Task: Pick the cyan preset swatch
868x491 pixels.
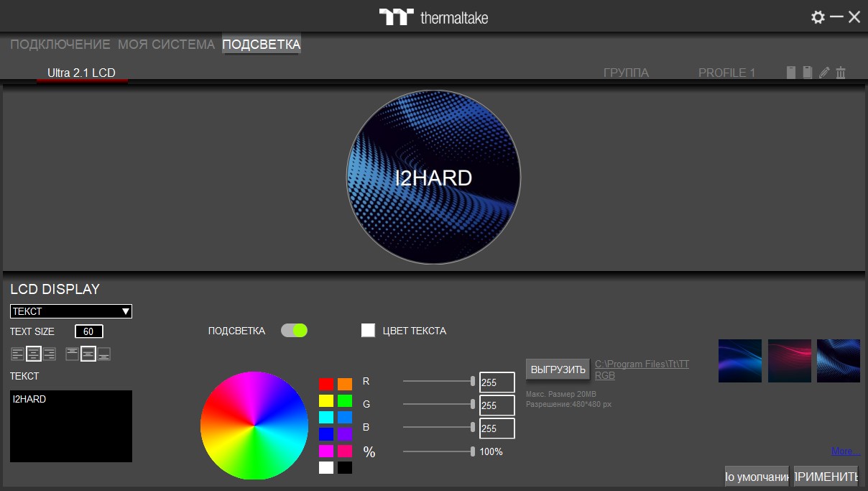Action: 326,417
